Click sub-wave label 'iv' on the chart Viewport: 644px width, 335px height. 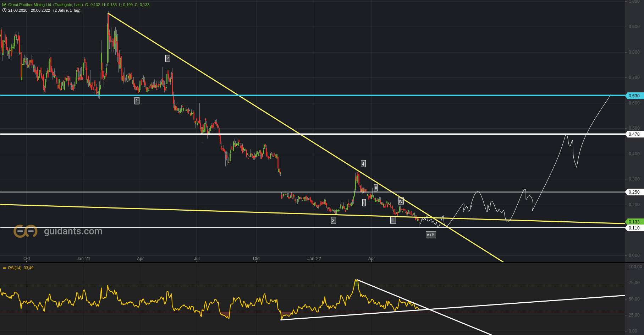click(401, 201)
